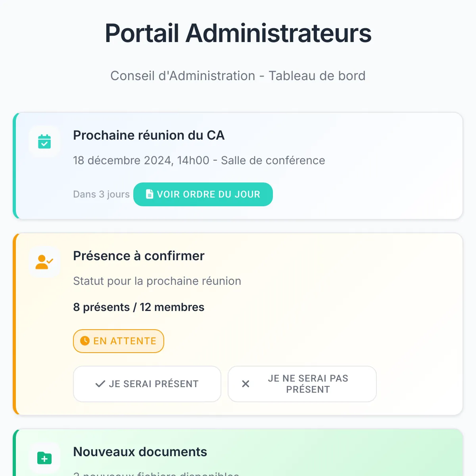This screenshot has height=476, width=476.
Task: Select the Prochaine réunion du CA heading
Action: [149, 135]
